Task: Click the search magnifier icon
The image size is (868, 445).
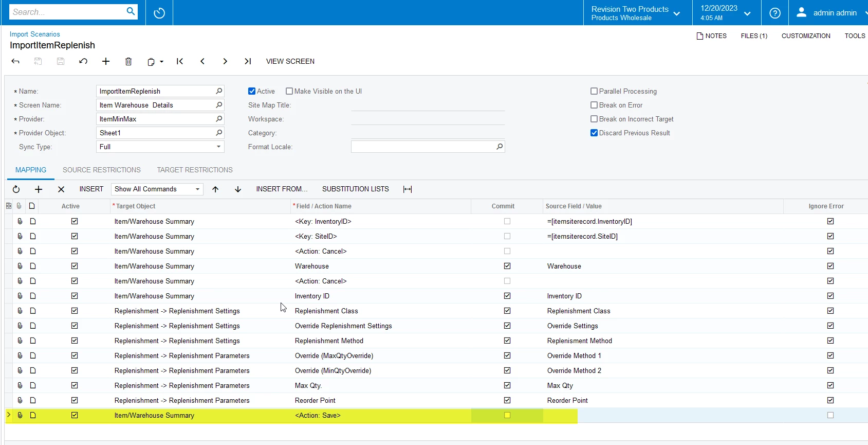Action: (131, 11)
